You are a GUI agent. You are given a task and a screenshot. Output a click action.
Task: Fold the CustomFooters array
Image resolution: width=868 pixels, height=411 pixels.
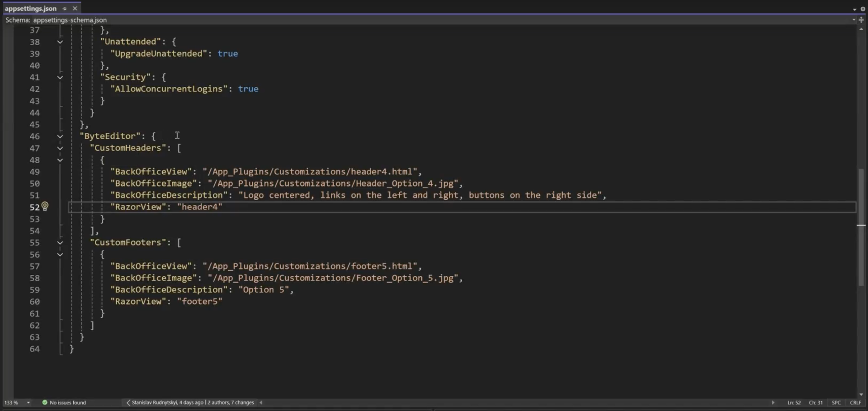coord(60,243)
